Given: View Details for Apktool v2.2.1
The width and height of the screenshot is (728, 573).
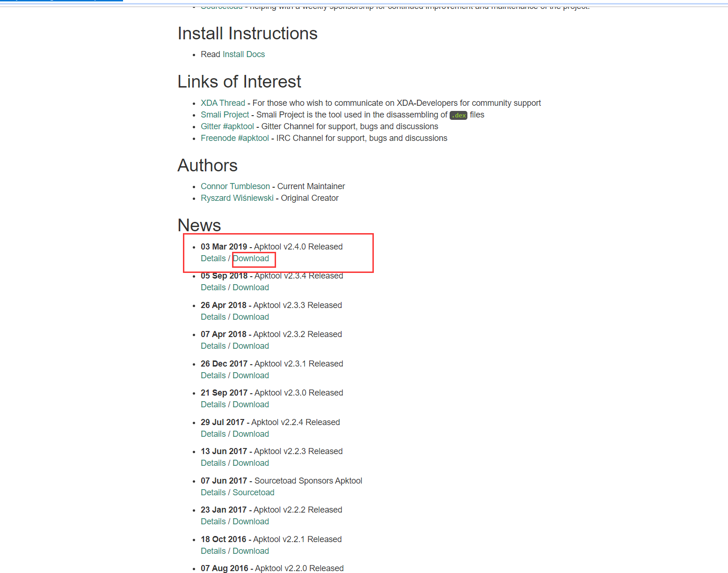Looking at the screenshot, I should click(x=213, y=551).
